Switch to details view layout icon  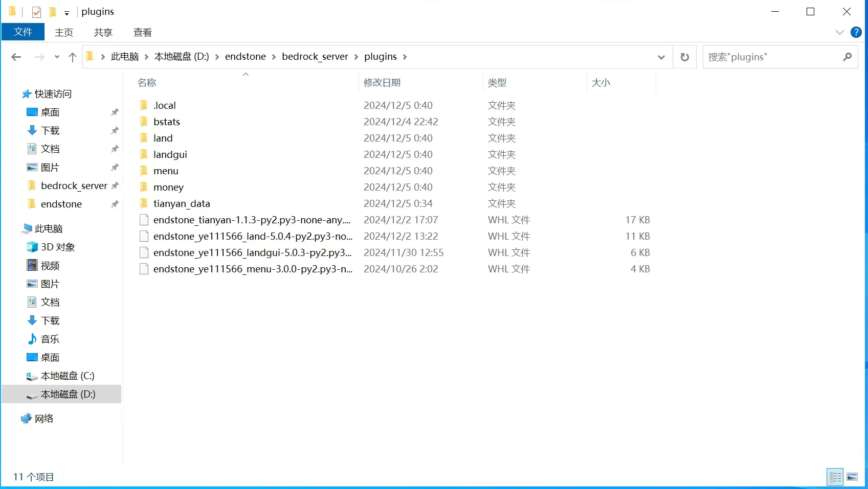(835, 477)
